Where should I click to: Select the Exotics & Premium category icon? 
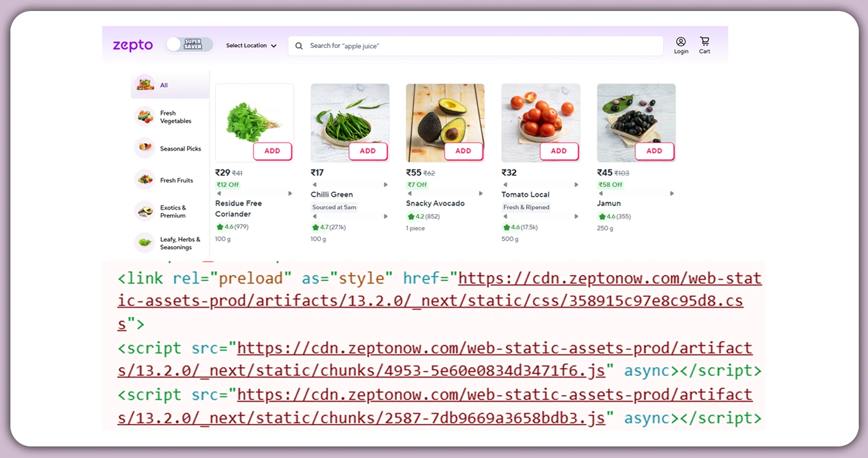click(x=144, y=211)
